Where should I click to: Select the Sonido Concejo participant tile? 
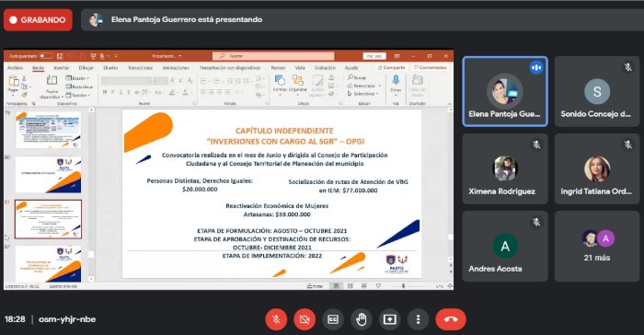click(597, 91)
